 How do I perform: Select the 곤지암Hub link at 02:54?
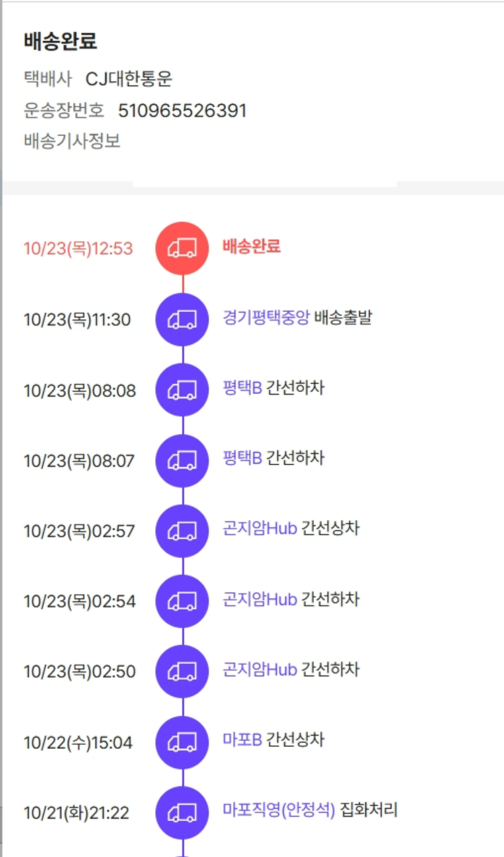(259, 599)
